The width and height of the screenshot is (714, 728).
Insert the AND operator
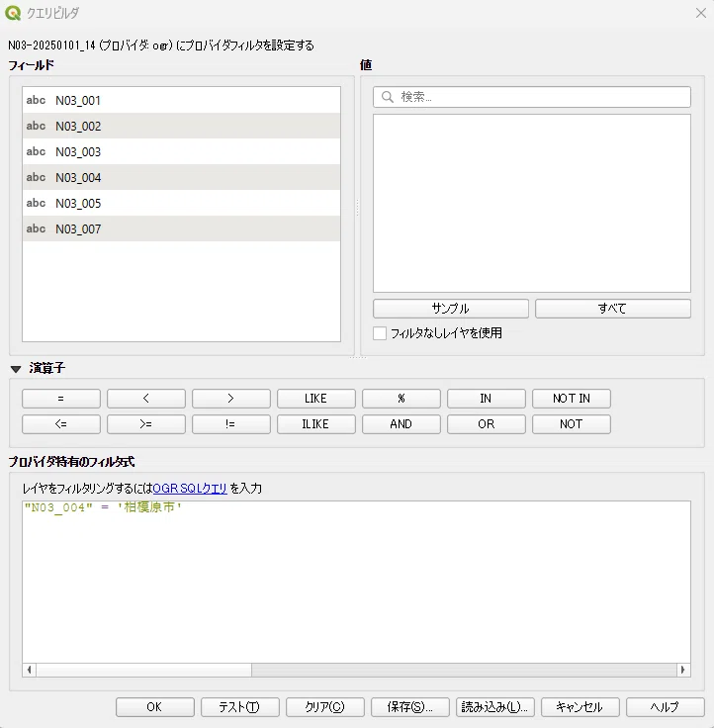(402, 424)
